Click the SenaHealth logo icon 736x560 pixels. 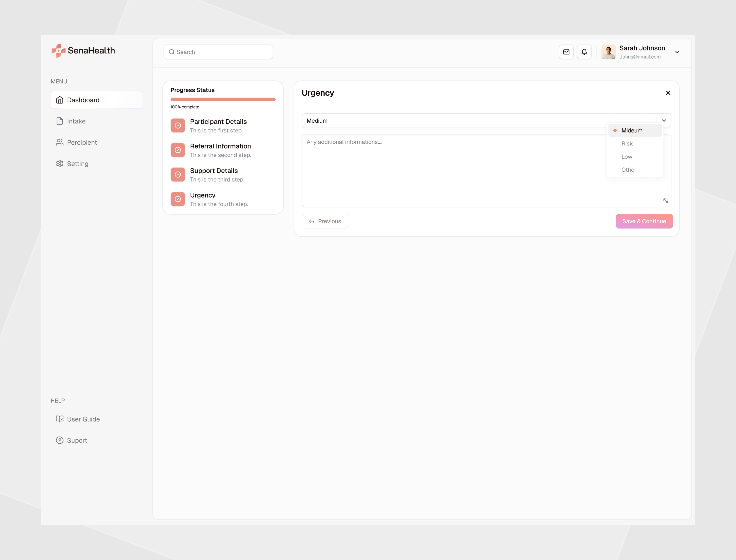[x=59, y=51]
